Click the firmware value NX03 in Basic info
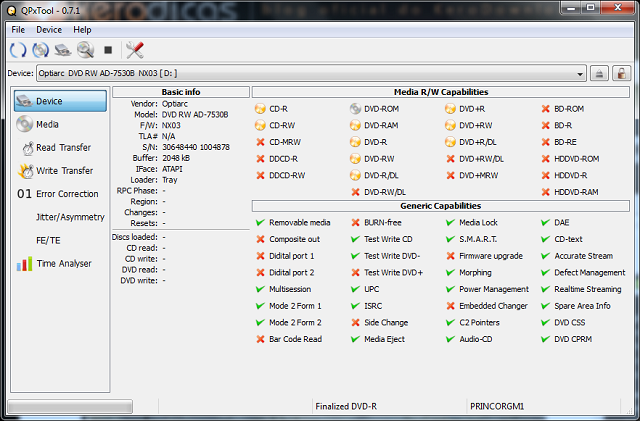This screenshot has width=640, height=421. (x=171, y=125)
